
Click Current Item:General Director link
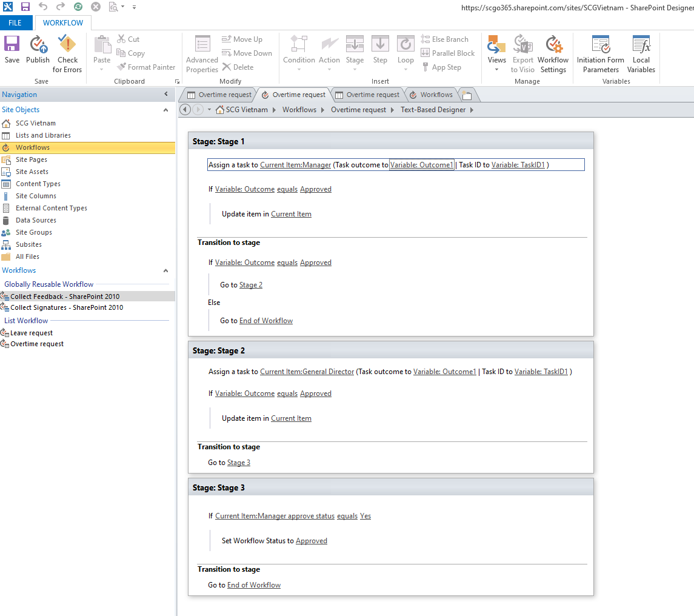[x=307, y=372]
